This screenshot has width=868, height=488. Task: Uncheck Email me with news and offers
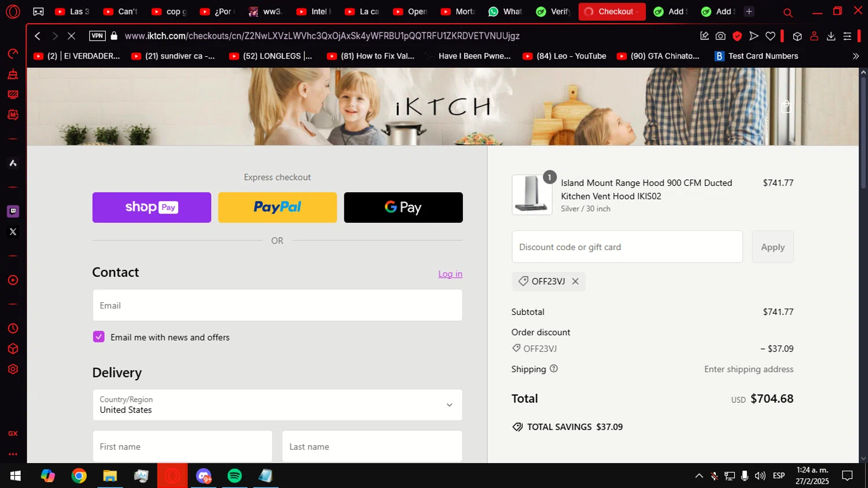point(99,337)
